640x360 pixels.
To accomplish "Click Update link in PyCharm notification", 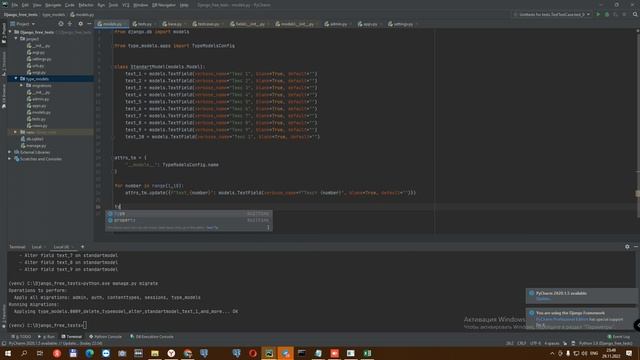I will pyautogui.click(x=543, y=299).
